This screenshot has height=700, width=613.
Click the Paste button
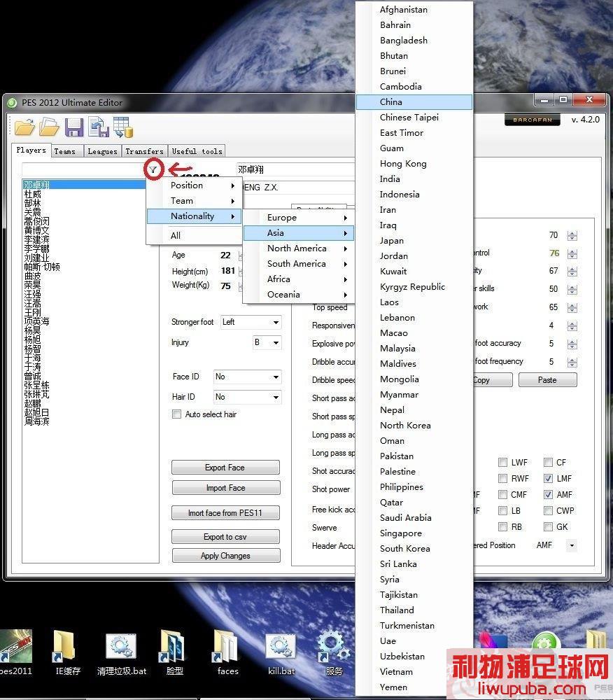coord(547,380)
